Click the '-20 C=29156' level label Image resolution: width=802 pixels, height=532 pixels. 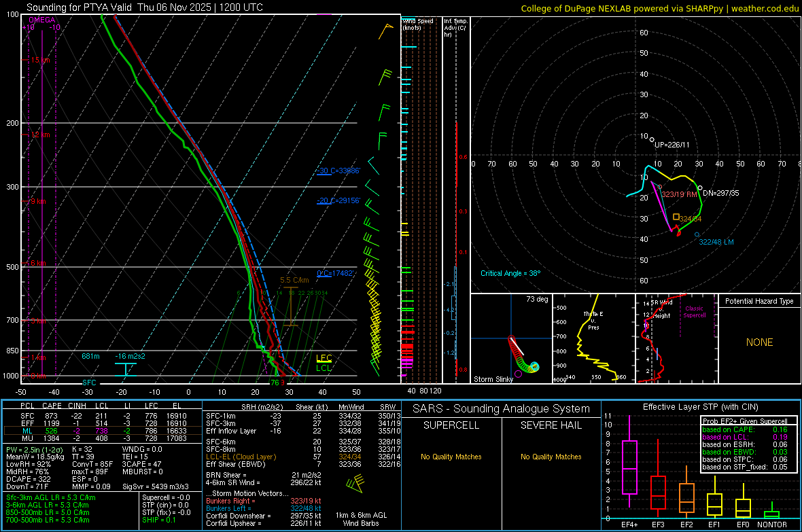tap(338, 200)
